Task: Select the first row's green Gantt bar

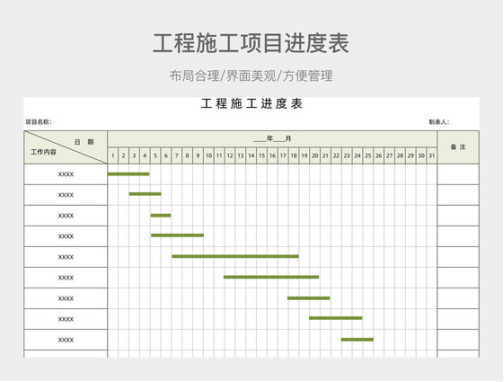Action: click(128, 174)
